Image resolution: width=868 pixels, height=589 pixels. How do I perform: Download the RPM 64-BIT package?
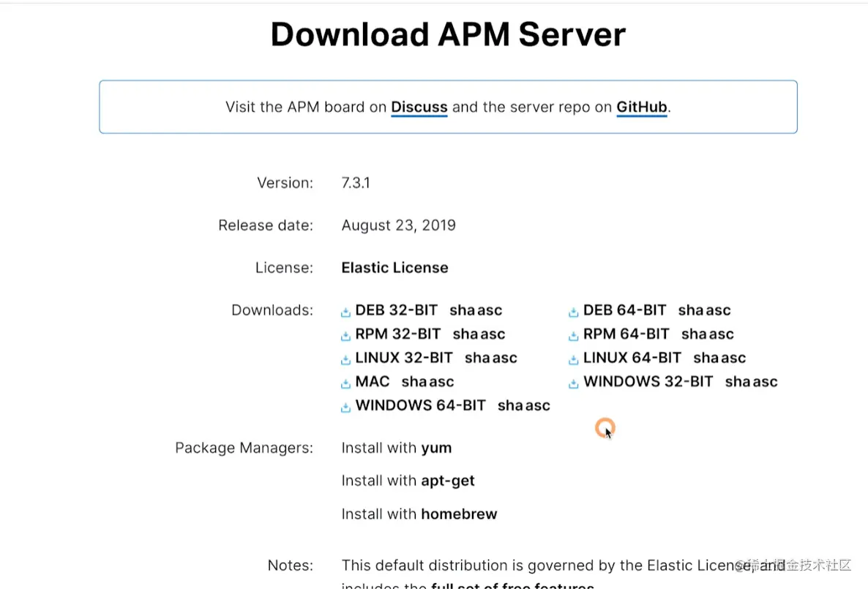pos(626,334)
